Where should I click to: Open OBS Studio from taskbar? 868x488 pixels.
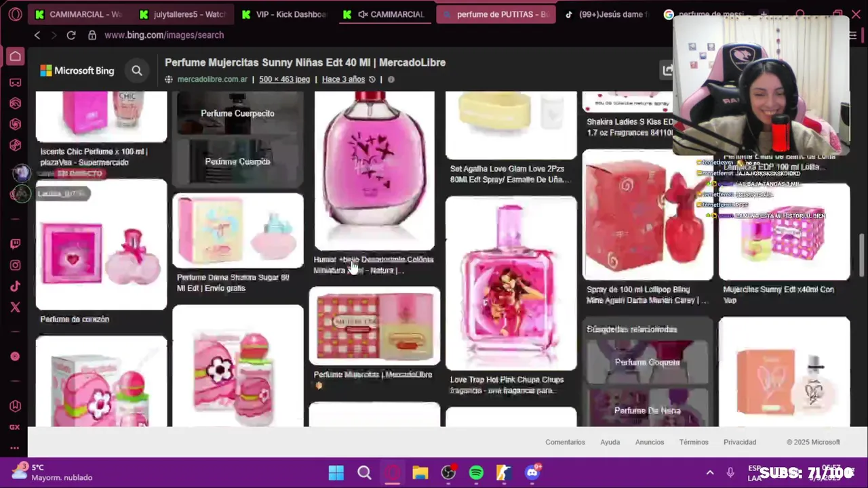448,472
